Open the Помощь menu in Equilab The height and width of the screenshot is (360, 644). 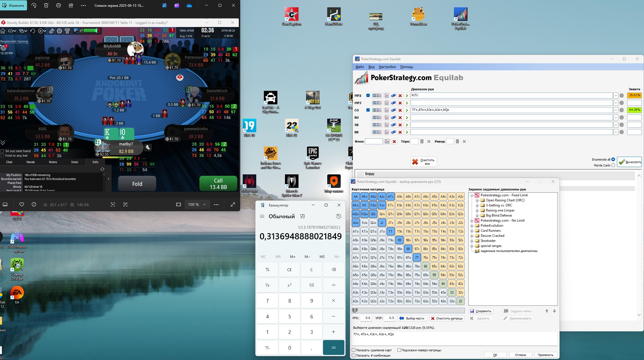407,67
